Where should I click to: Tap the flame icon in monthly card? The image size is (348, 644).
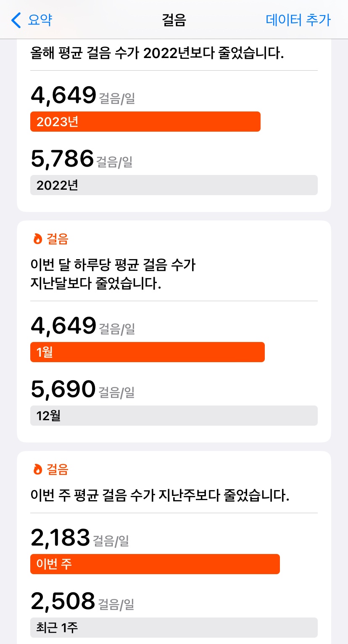tap(38, 239)
